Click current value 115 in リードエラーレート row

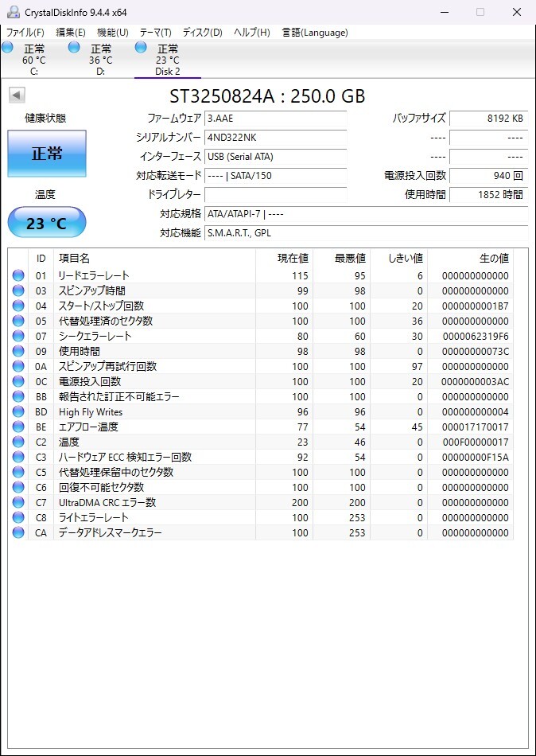[x=300, y=276]
